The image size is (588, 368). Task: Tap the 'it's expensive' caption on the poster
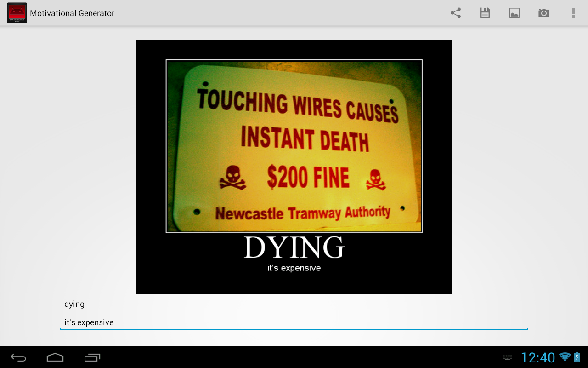tap(294, 268)
